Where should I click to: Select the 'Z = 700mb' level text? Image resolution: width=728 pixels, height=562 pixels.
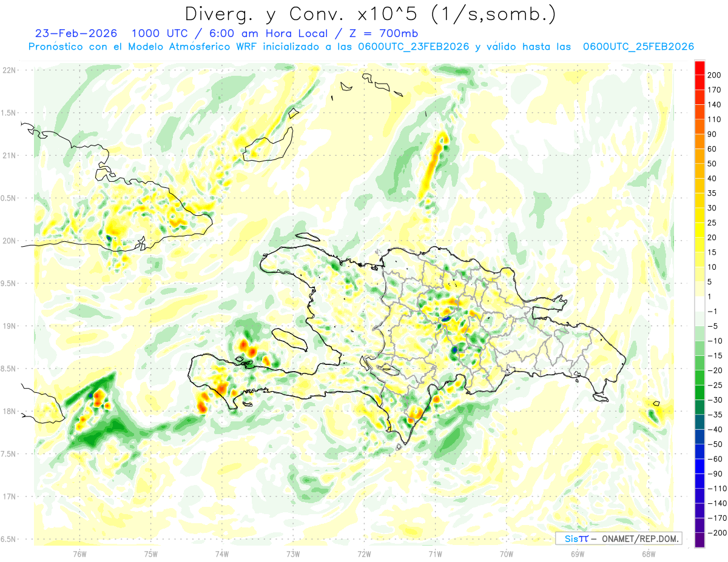[x=385, y=33]
